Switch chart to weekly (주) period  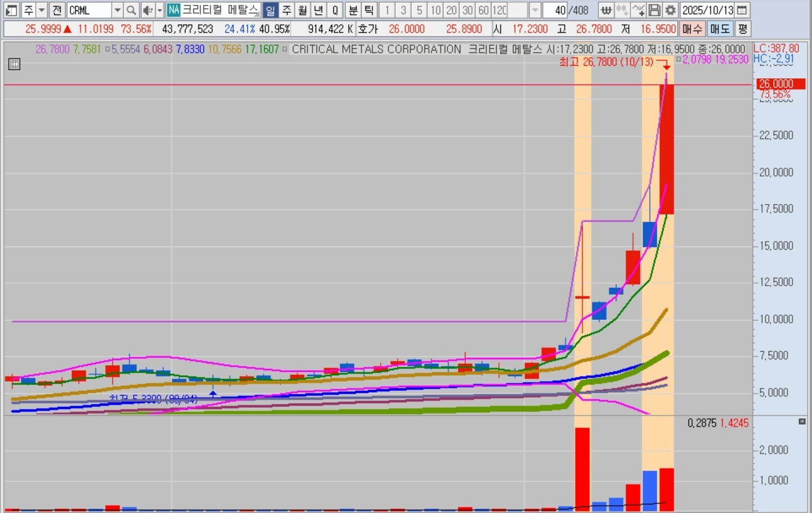pyautogui.click(x=287, y=10)
